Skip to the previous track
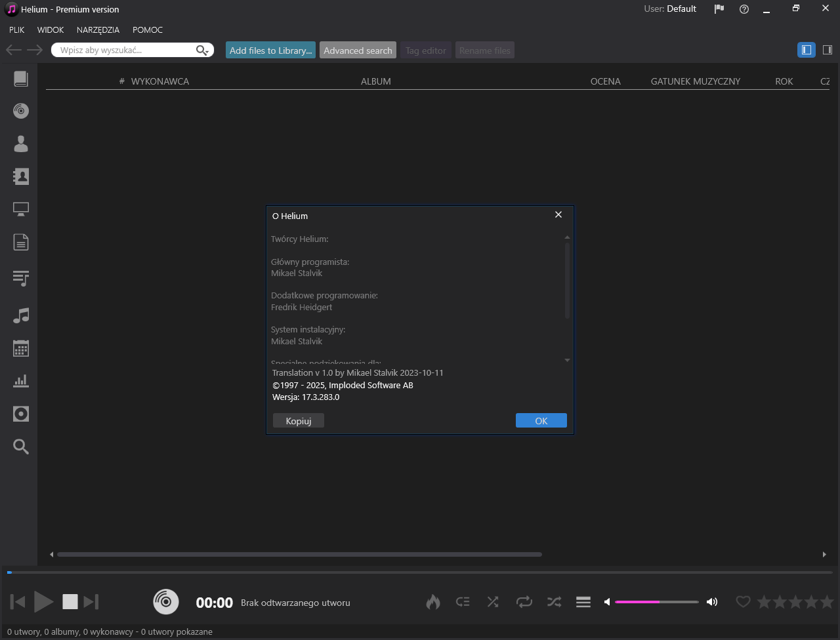The height and width of the screenshot is (640, 840). (18, 602)
